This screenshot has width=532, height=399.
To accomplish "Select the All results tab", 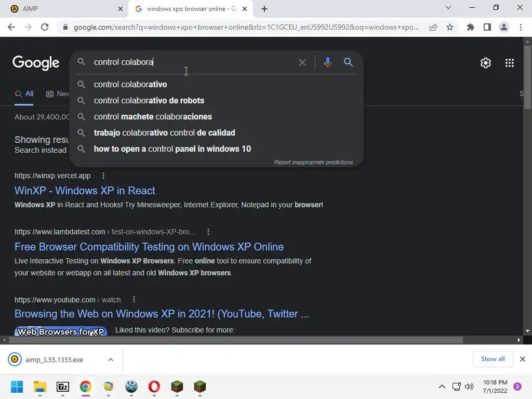I will 24,94.
